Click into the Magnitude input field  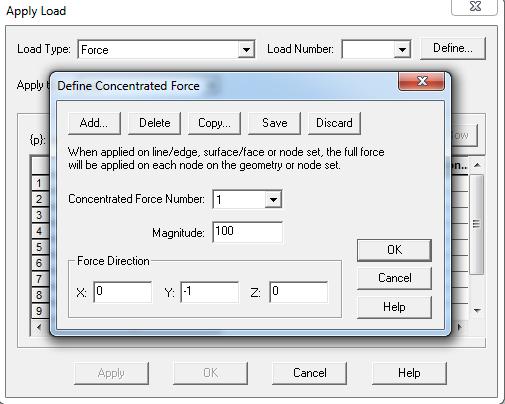248,232
